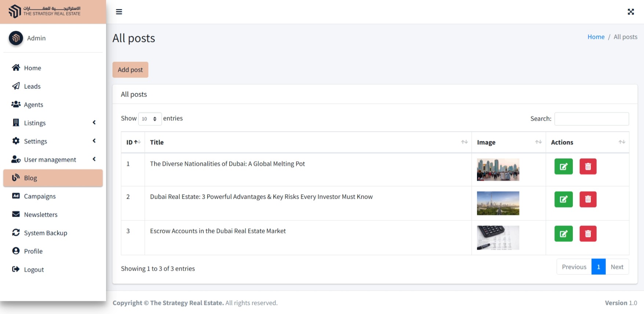644x314 pixels.
Task: Sort posts by the Title column
Action: pos(308,142)
